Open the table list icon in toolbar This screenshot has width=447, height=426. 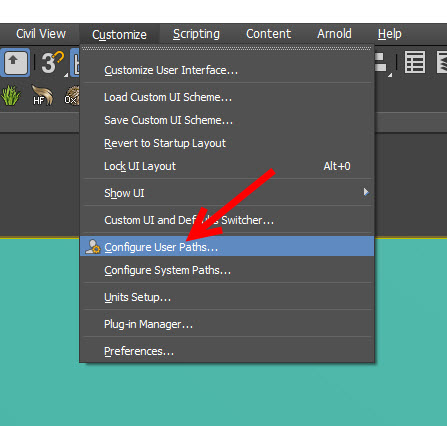pyautogui.click(x=415, y=62)
